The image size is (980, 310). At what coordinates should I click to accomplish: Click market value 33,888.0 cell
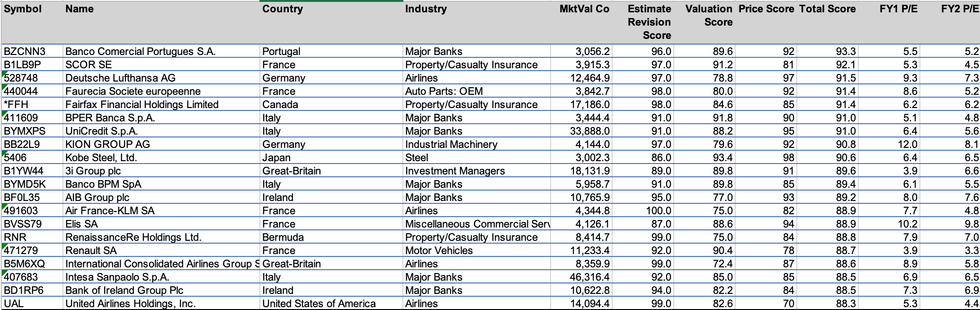coord(581,131)
